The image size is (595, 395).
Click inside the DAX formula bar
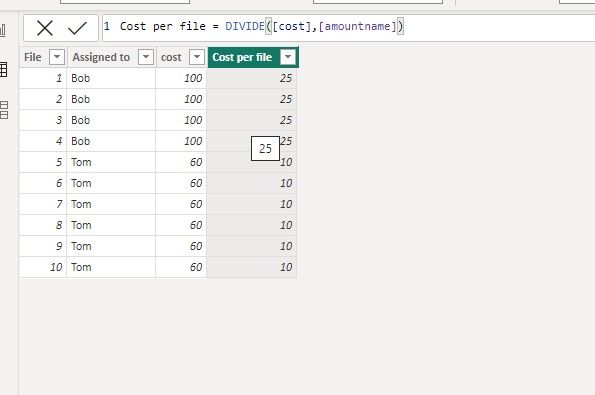348,27
